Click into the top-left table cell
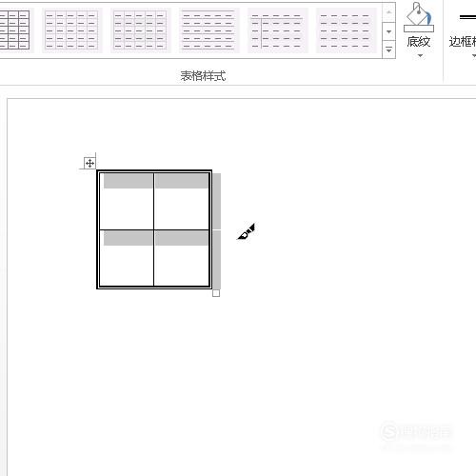476x476 pixels. point(127,201)
